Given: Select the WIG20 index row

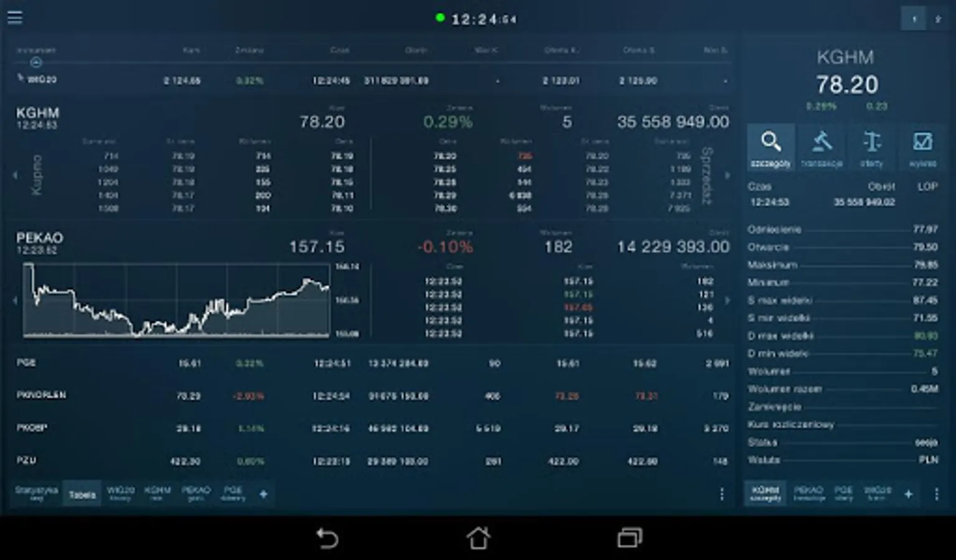Looking at the screenshot, I should click(372, 80).
